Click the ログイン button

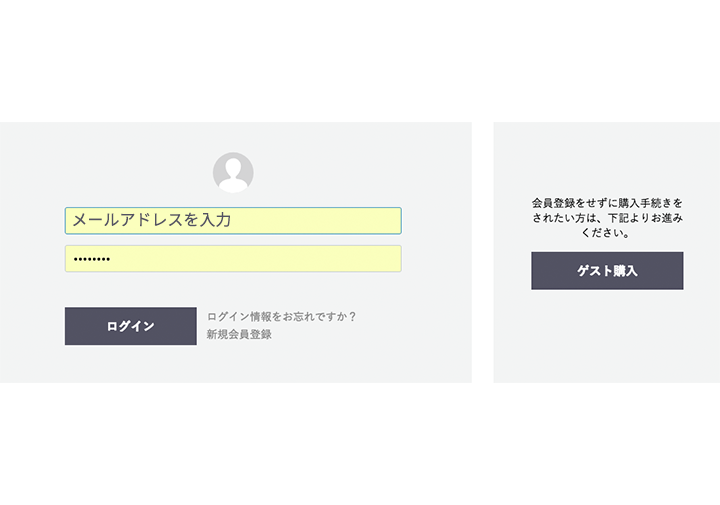tap(131, 326)
